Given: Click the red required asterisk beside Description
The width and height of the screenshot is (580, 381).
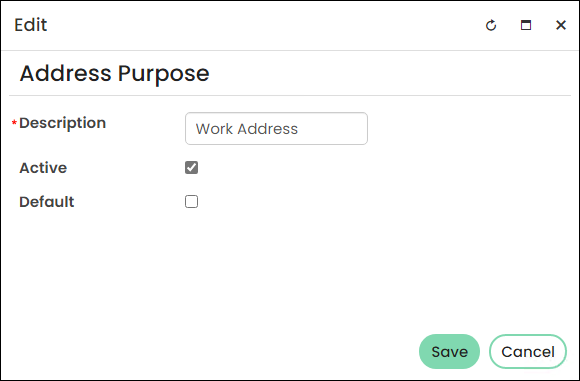Looking at the screenshot, I should pyautogui.click(x=14, y=122).
